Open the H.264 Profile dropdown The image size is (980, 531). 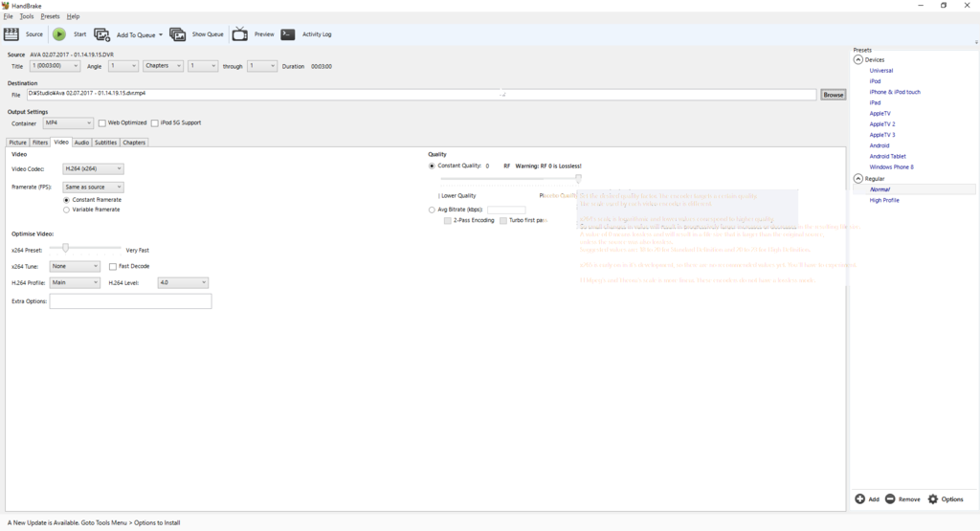[75, 282]
